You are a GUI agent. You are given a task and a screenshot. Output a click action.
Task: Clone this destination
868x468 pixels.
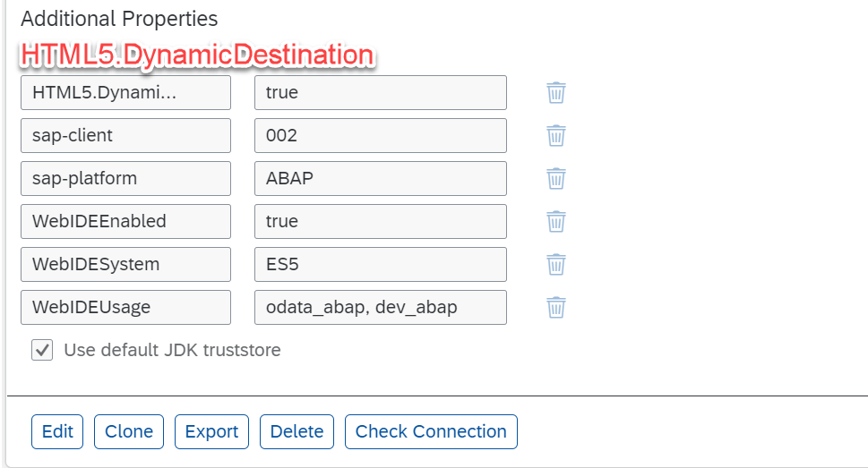tap(129, 431)
